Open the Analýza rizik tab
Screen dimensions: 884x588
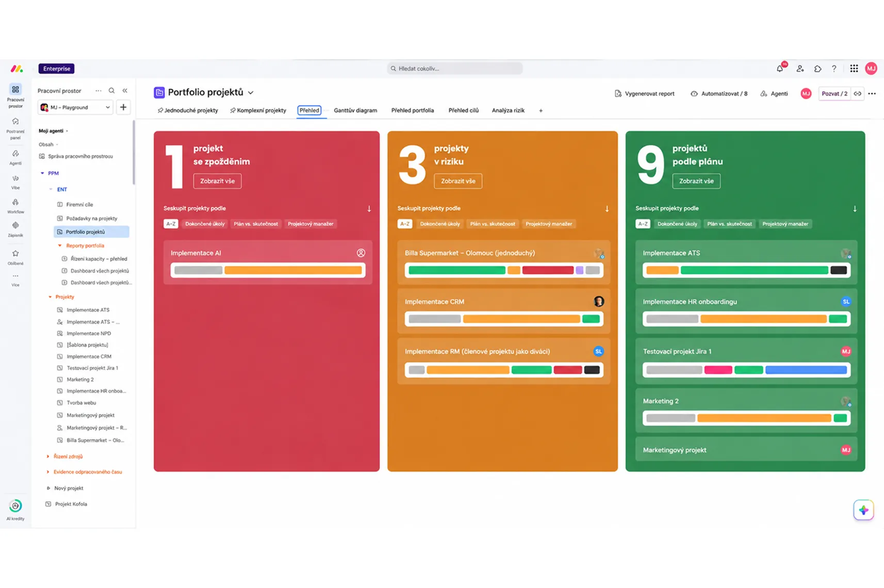tap(508, 110)
